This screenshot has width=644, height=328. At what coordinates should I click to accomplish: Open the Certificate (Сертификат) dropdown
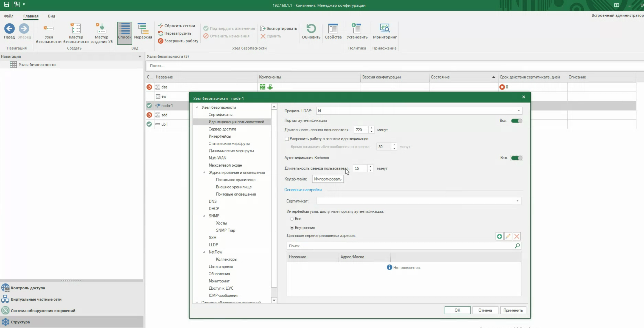517,201
